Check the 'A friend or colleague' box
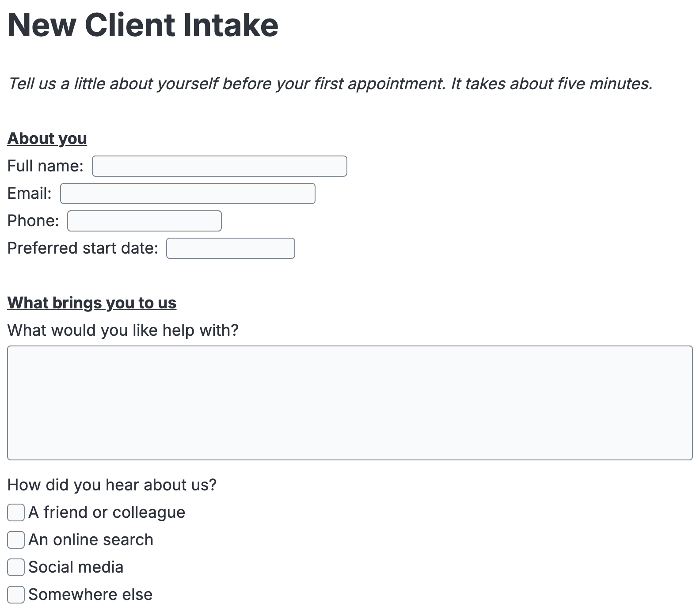 16,513
